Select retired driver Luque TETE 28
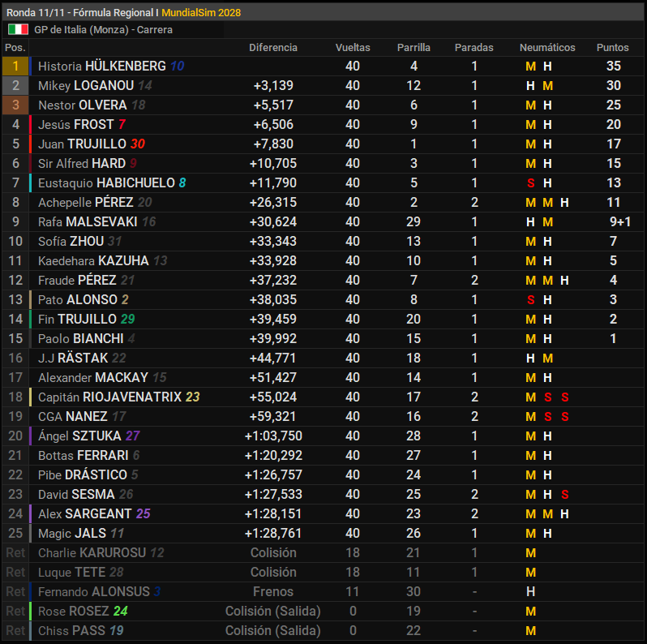Image resolution: width=647 pixels, height=644 pixels. point(81,572)
